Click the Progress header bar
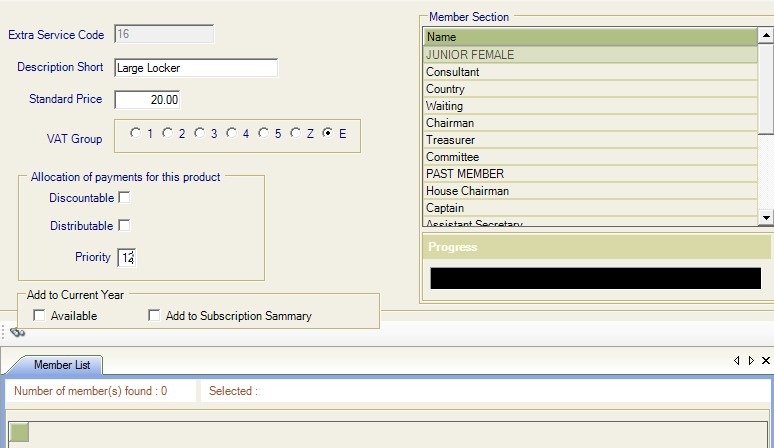The height and width of the screenshot is (448, 774). click(x=597, y=247)
